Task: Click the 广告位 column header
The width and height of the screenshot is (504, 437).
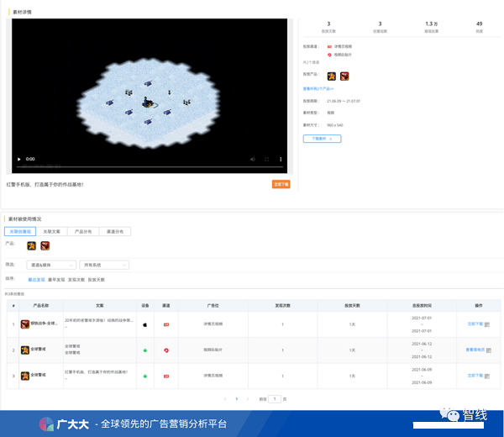Action: coord(213,306)
